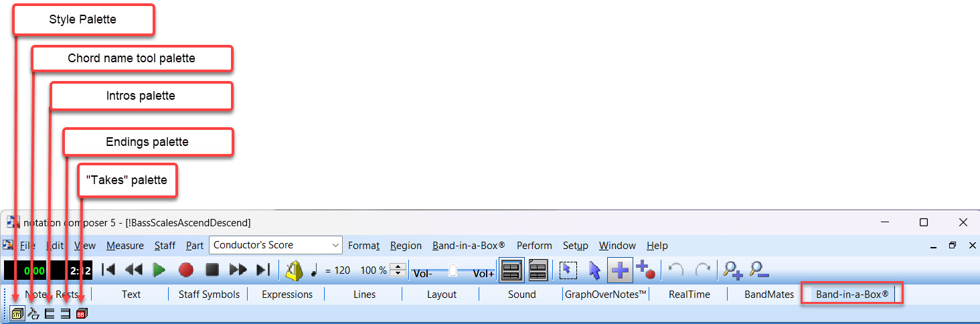Select the Staff Symbols palette tab

coord(209,294)
